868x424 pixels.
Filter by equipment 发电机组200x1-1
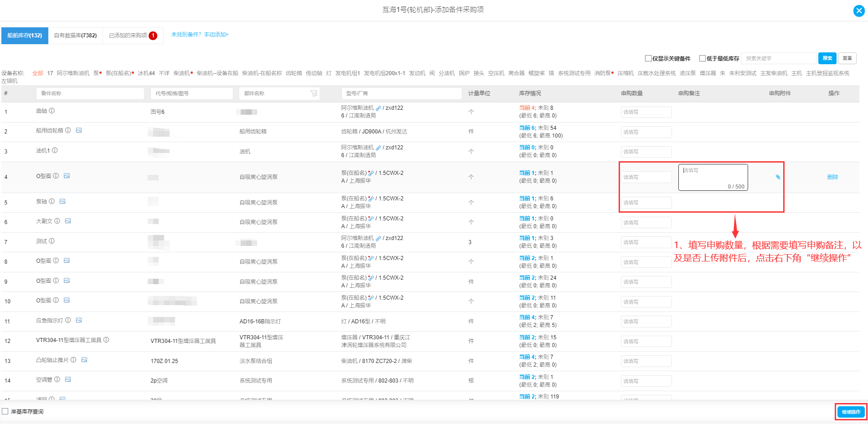coord(384,73)
